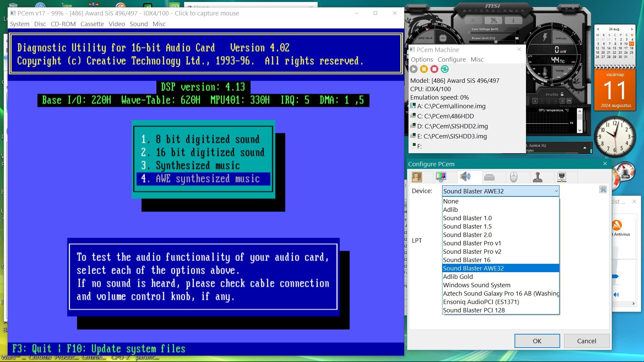The height and width of the screenshot is (362, 644).
Task: Select Afterburner profile slot 5
Action: (x=562, y=101)
